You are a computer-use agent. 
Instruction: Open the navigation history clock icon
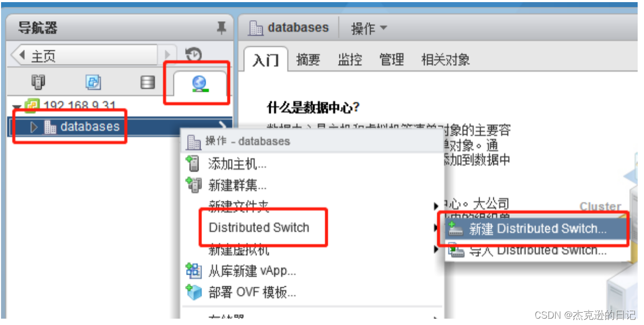194,55
